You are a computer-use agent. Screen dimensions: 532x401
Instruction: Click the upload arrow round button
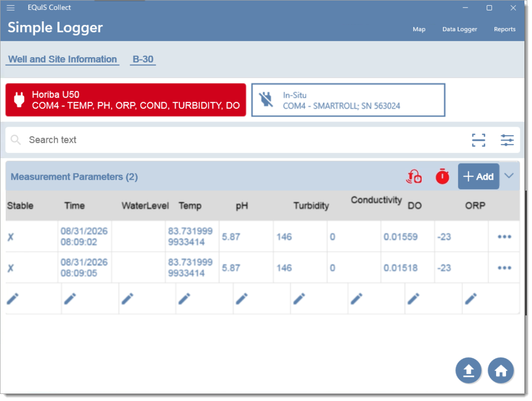[x=468, y=370]
